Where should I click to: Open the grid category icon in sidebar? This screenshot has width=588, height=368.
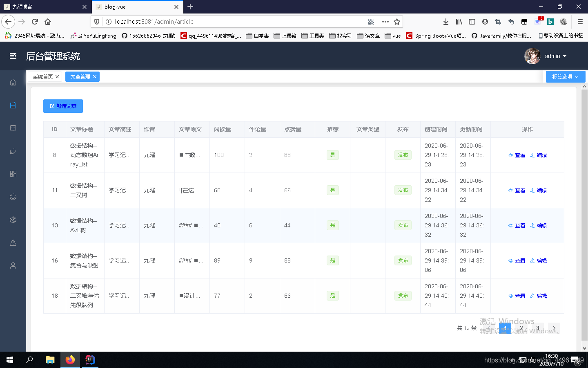[13, 174]
